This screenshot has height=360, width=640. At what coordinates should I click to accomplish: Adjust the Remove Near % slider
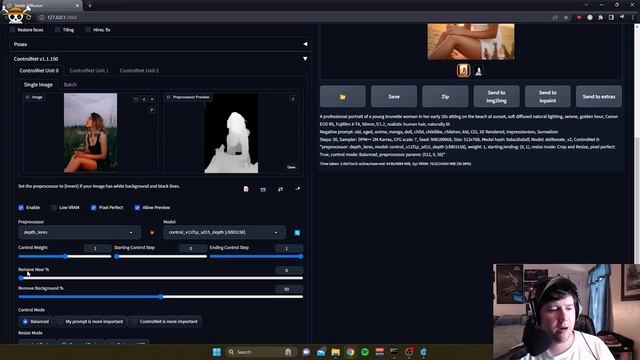point(160,278)
